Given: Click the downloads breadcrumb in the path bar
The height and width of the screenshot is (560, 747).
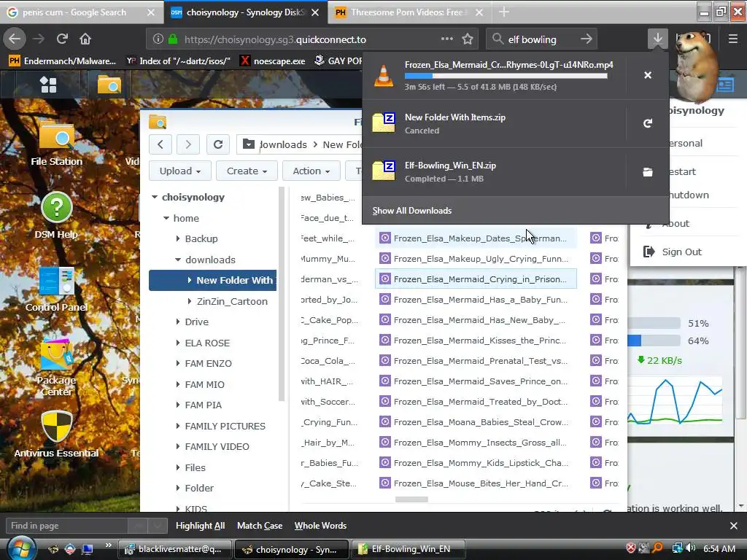Looking at the screenshot, I should 283,144.
